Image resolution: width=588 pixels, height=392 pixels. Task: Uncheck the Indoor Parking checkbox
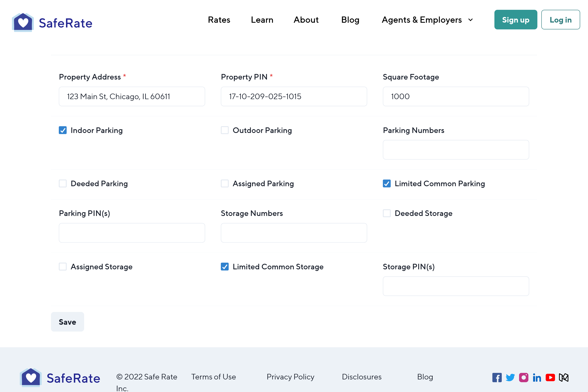tap(63, 130)
